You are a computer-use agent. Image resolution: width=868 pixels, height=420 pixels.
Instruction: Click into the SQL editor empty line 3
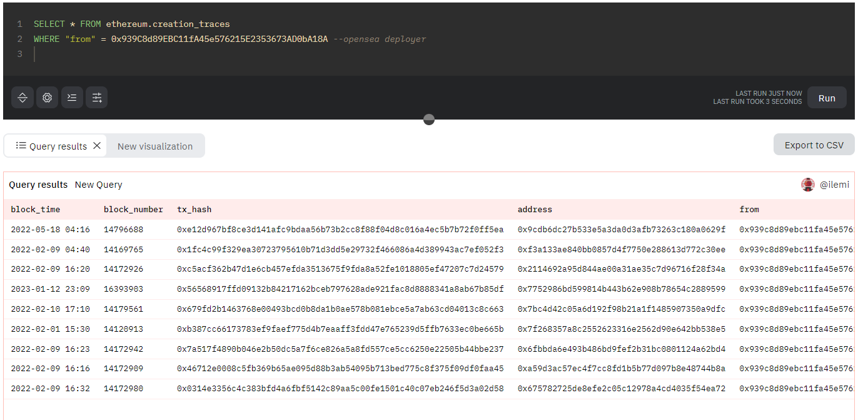[x=438, y=54]
